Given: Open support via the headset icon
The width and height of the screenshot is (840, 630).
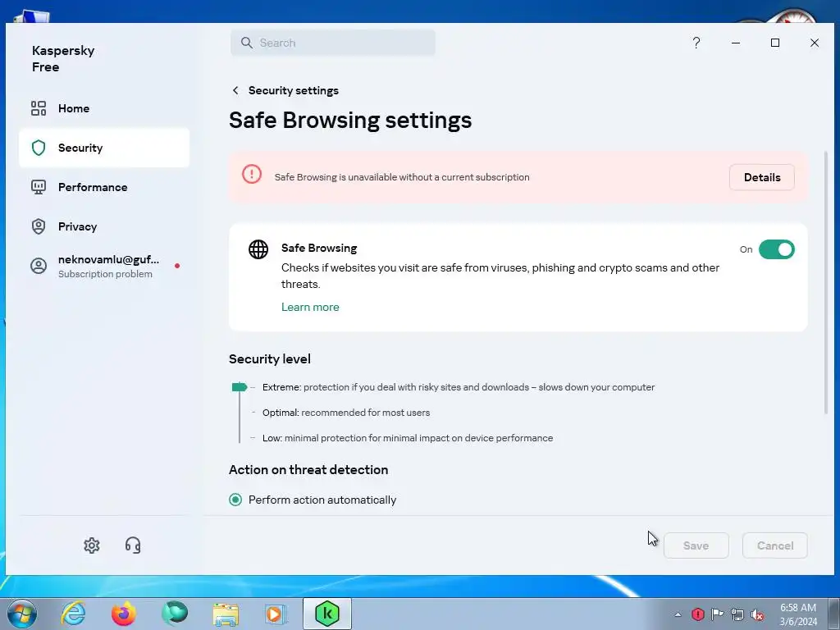Looking at the screenshot, I should coord(133,546).
